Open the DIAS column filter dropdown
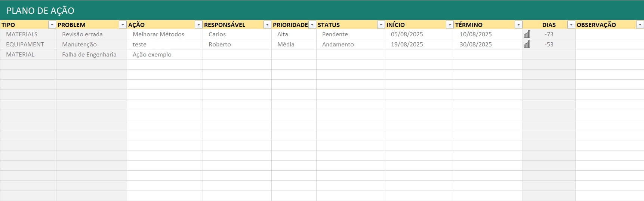 (571, 25)
